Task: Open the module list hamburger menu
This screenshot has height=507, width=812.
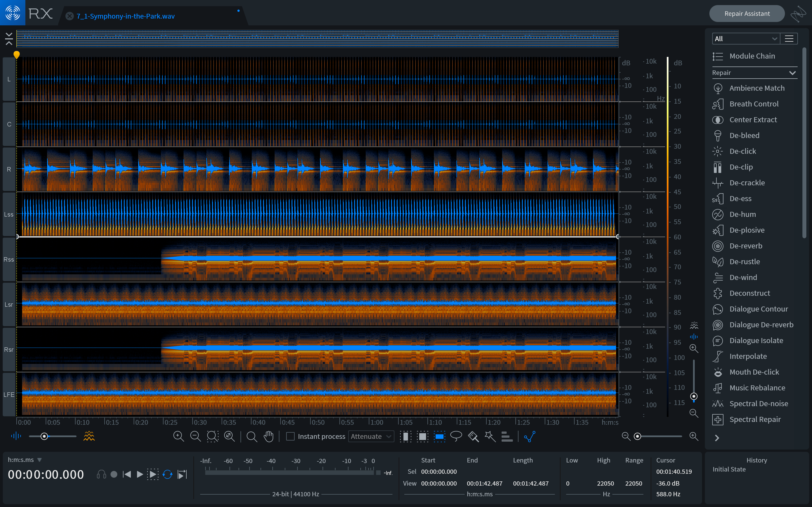Action: (789, 39)
